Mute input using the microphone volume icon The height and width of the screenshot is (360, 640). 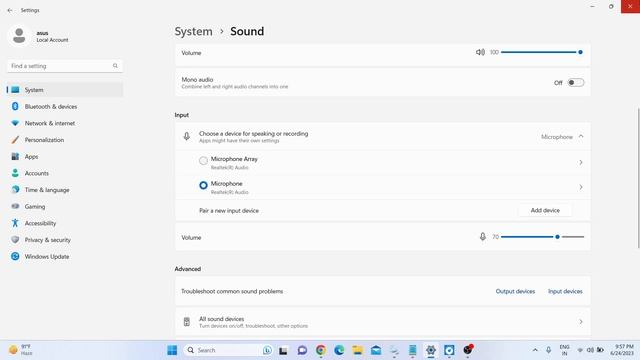tap(482, 237)
